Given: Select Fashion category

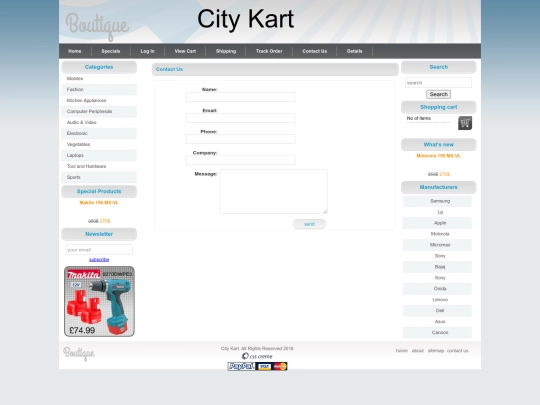Looking at the screenshot, I should pyautogui.click(x=99, y=90).
